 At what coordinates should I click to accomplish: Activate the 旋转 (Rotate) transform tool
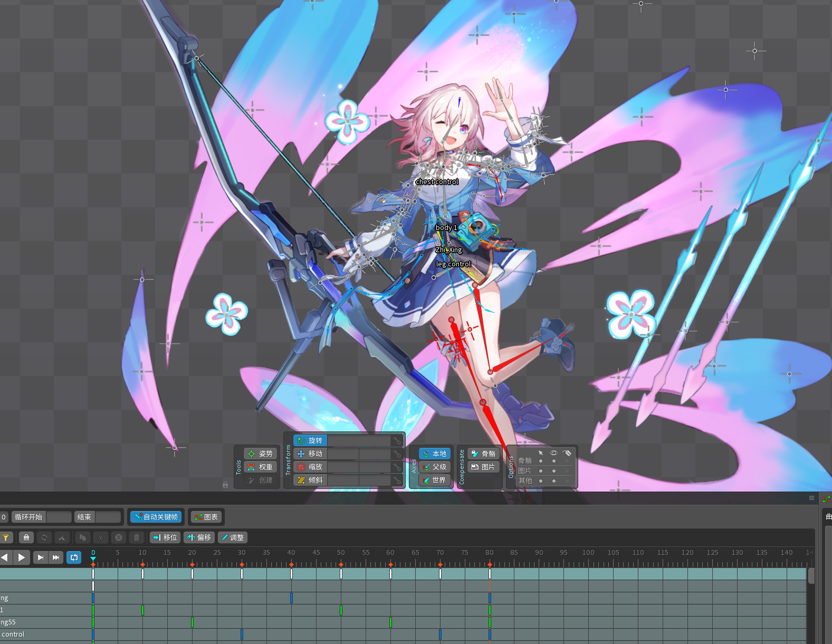(x=310, y=440)
